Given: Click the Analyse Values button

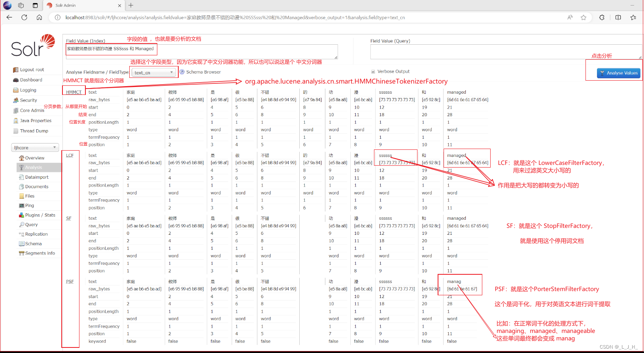Looking at the screenshot, I should point(619,73).
